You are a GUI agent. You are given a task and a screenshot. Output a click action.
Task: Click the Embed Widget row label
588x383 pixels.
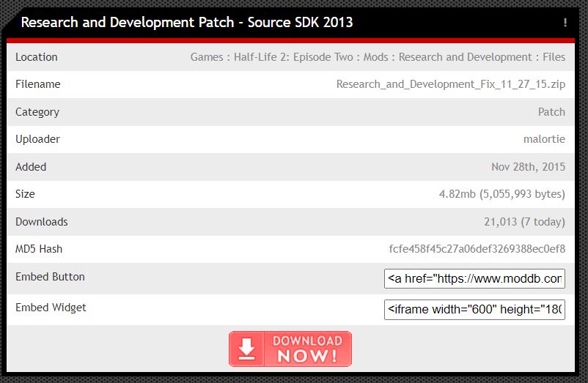51,308
